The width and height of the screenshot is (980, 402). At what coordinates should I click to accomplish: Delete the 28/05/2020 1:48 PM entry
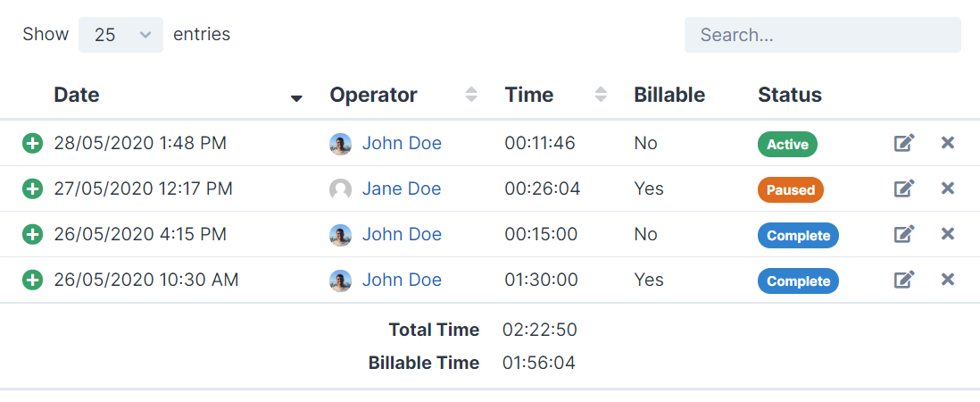point(948,143)
